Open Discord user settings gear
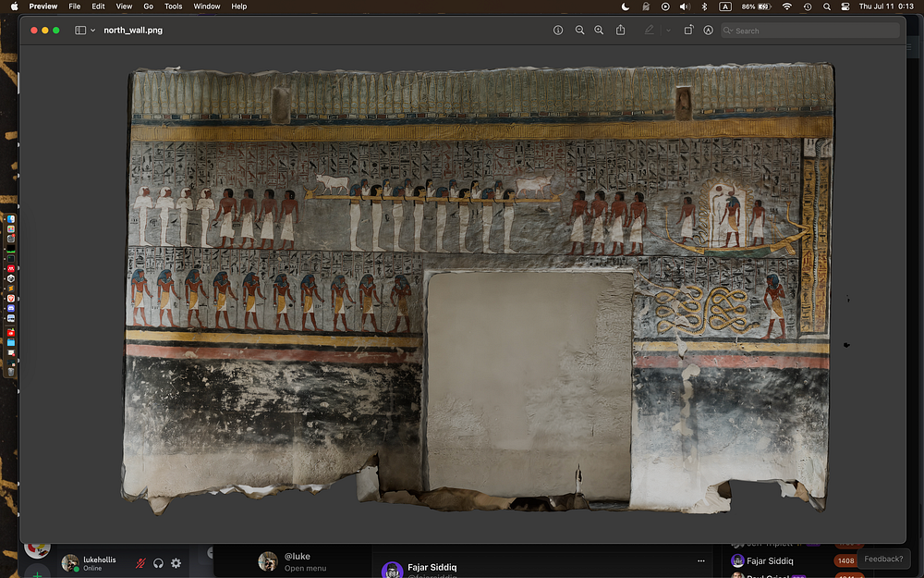 [x=176, y=563]
